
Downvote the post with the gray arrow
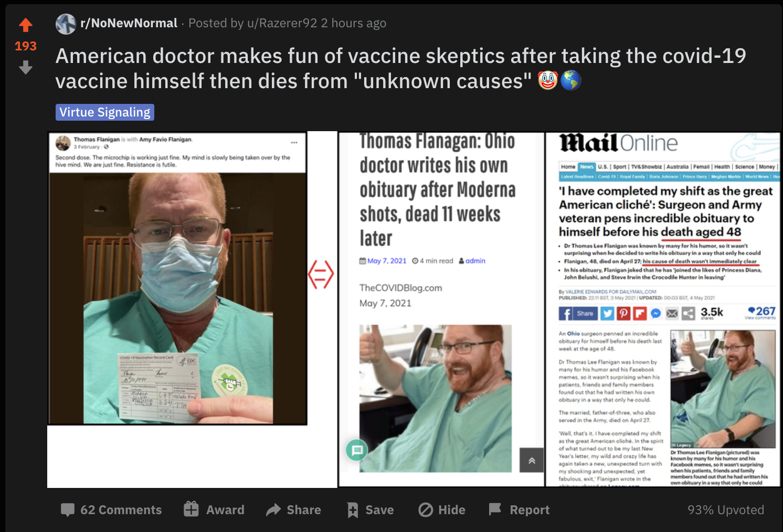point(26,67)
